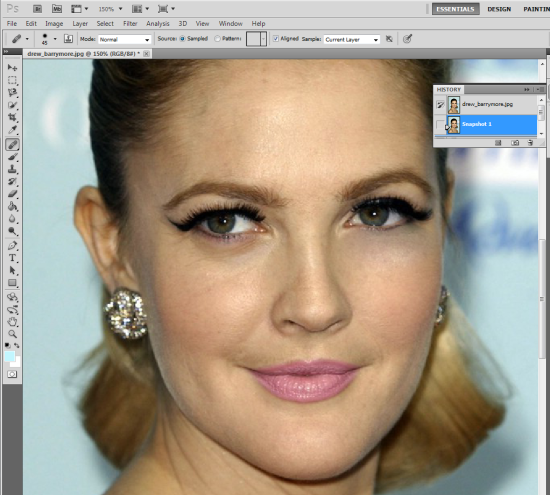Select the Blur tool
The height and width of the screenshot is (495, 550).
[12, 218]
